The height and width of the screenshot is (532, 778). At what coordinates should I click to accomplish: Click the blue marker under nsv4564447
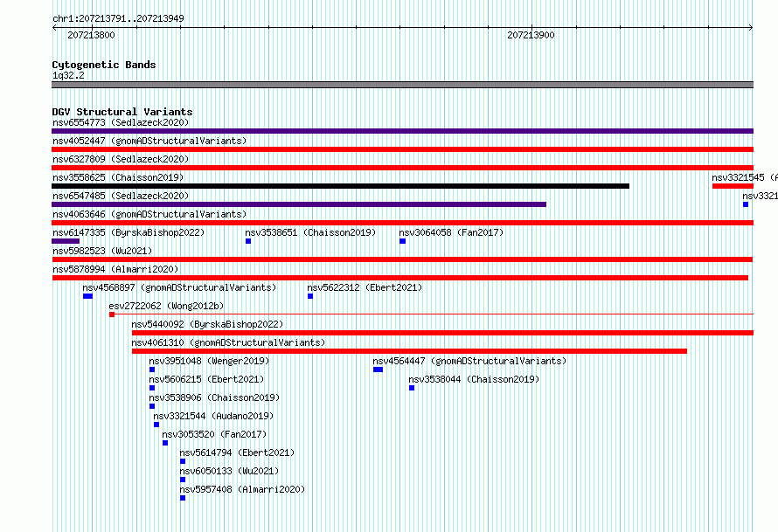(379, 370)
